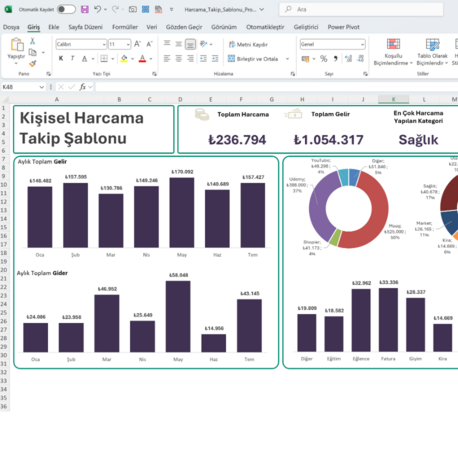458x458 pixels.
Task: Click the Undo arrow icon
Action: [97, 9]
